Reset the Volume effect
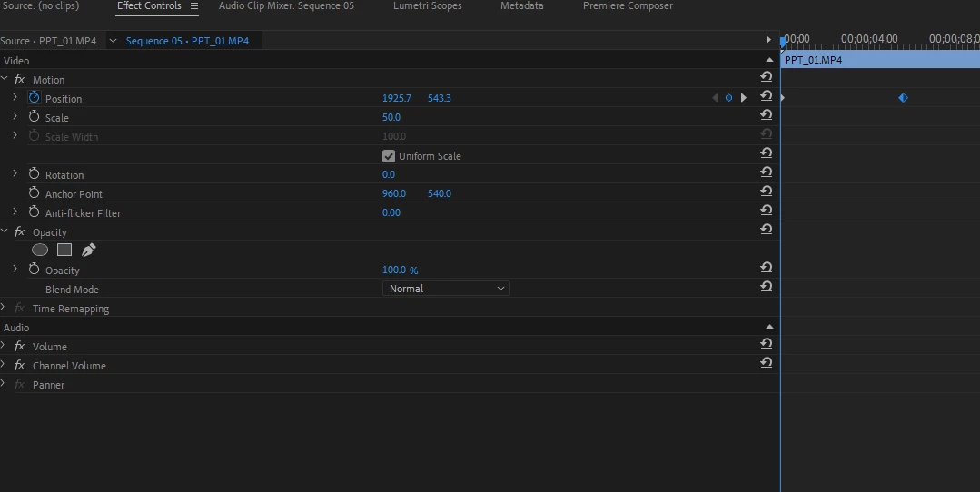The width and height of the screenshot is (980, 492). pyautogui.click(x=767, y=343)
